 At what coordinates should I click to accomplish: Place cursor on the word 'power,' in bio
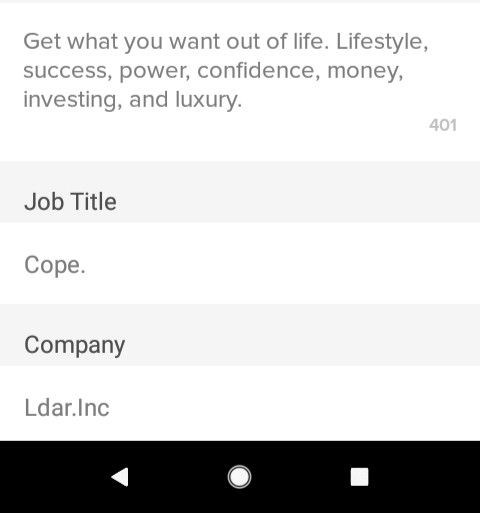click(x=155, y=71)
